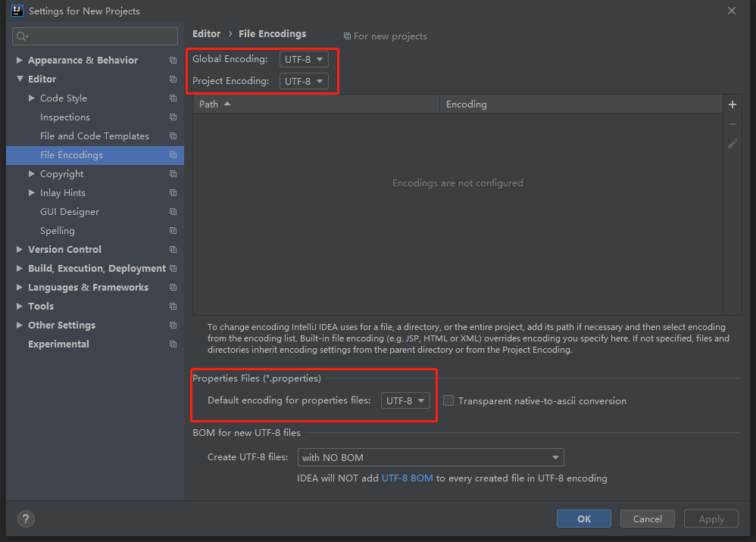The height and width of the screenshot is (542, 756).
Task: Expand the Inlay Hints node
Action: (31, 193)
